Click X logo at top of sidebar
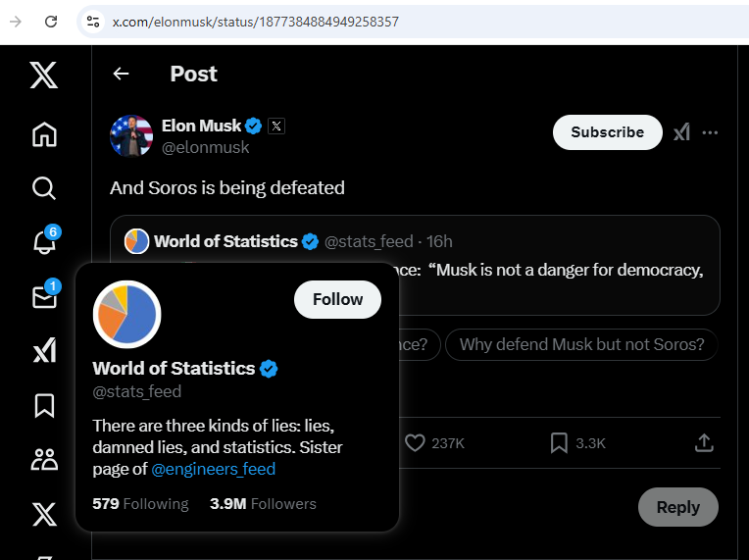The image size is (749, 560). pos(44,75)
